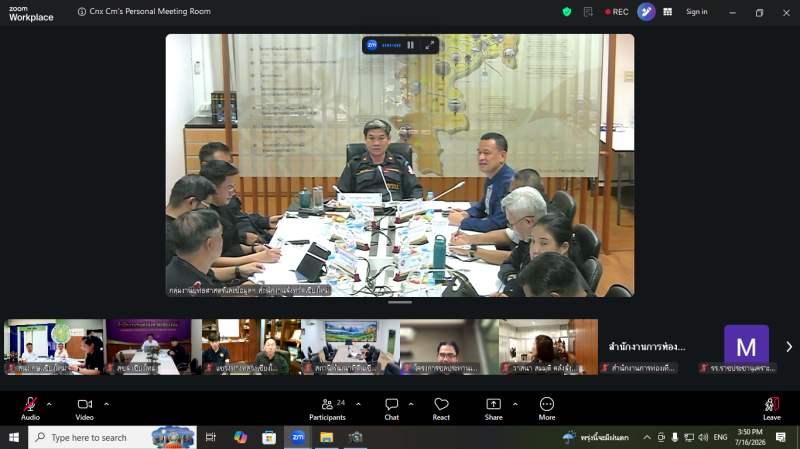The image size is (800, 449).
Task: Open clock showing 3:50 PM
Action: point(750,437)
